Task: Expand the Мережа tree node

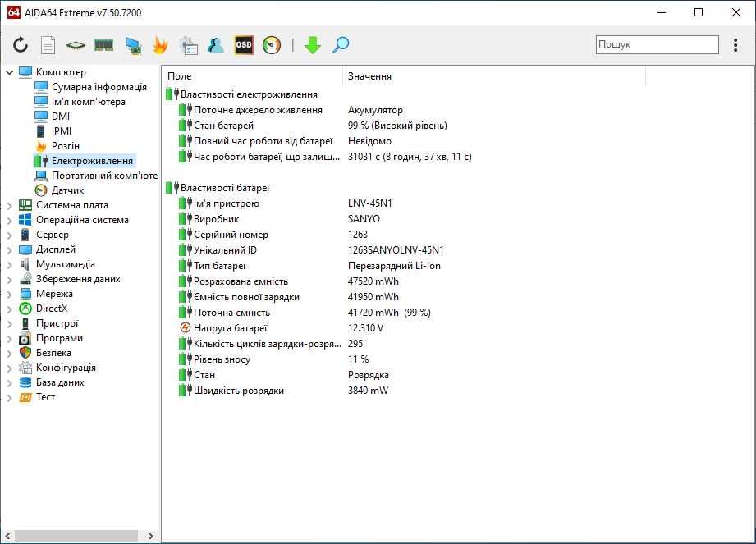Action: pos(9,295)
